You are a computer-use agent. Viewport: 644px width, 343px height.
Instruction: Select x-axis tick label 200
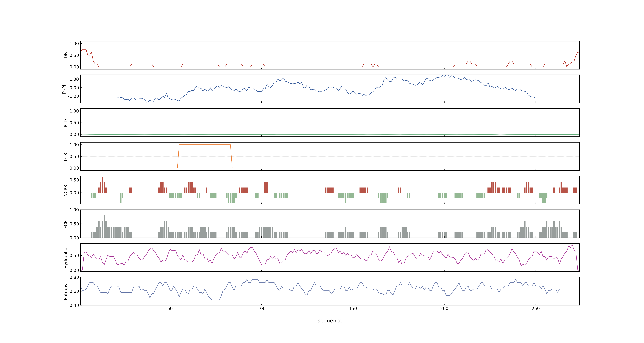[x=444, y=309]
